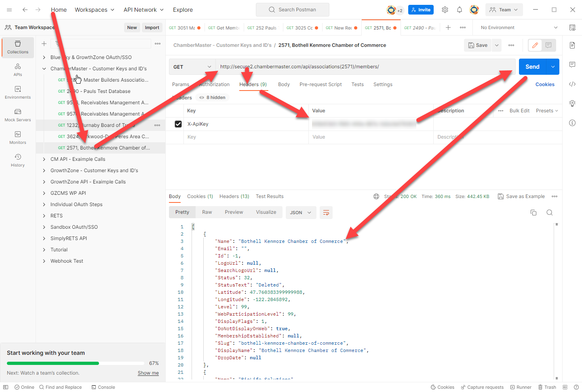Open the Monitors sidebar panel

click(x=18, y=137)
